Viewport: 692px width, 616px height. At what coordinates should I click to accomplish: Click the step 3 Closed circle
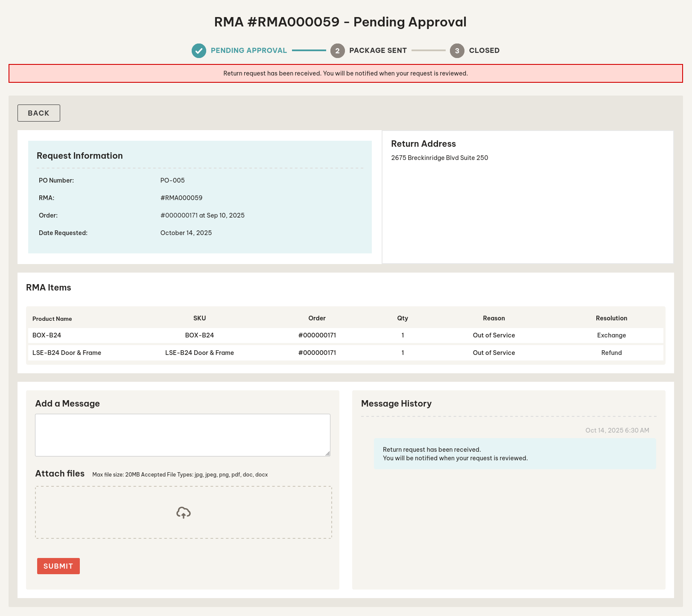pyautogui.click(x=457, y=51)
